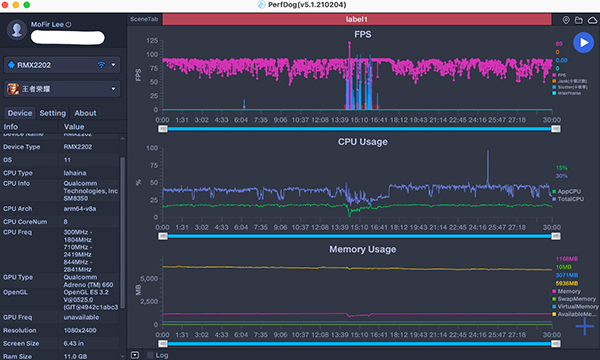Toggle the VirtualMemory legend entry
Screen dimensions: 600x360
click(575, 306)
